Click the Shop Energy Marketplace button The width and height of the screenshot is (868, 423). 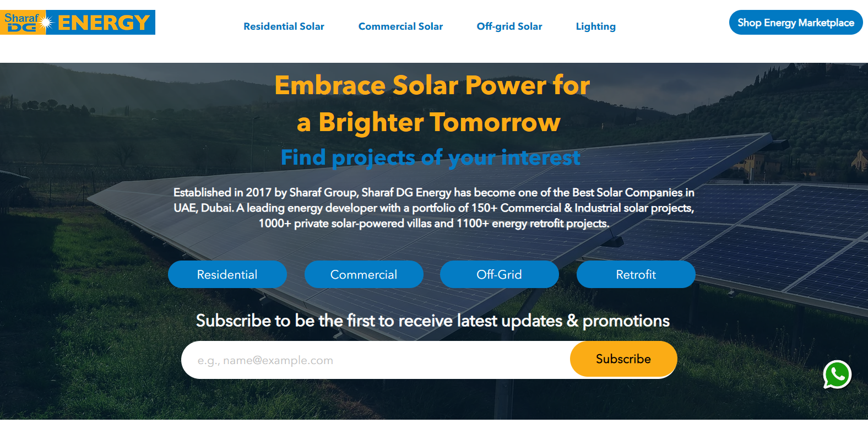pos(796,23)
